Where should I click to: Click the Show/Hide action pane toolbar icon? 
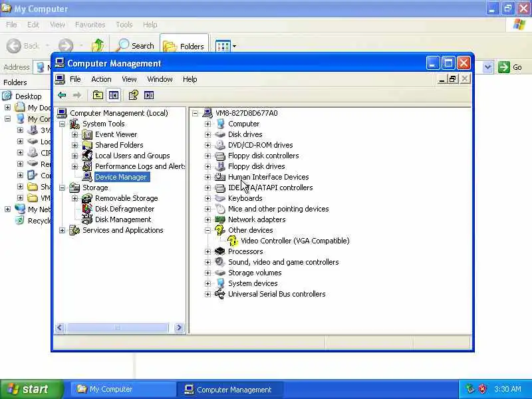click(149, 95)
